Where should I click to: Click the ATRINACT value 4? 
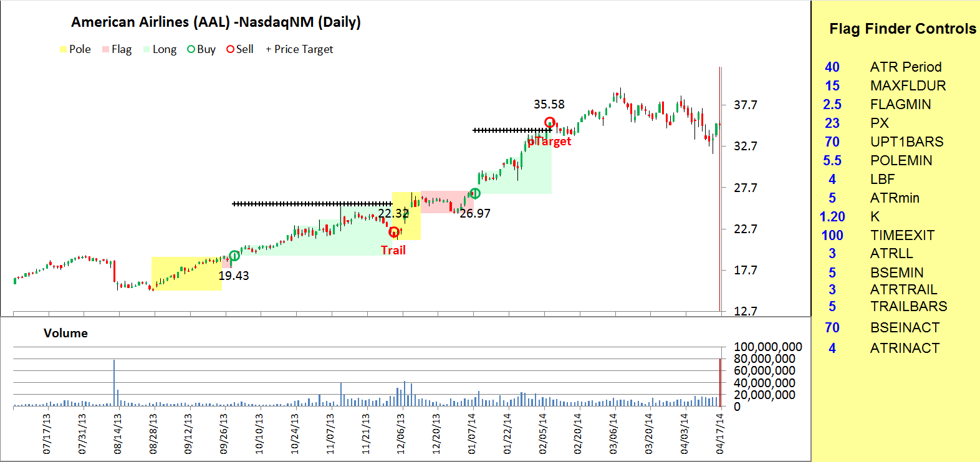click(x=832, y=348)
